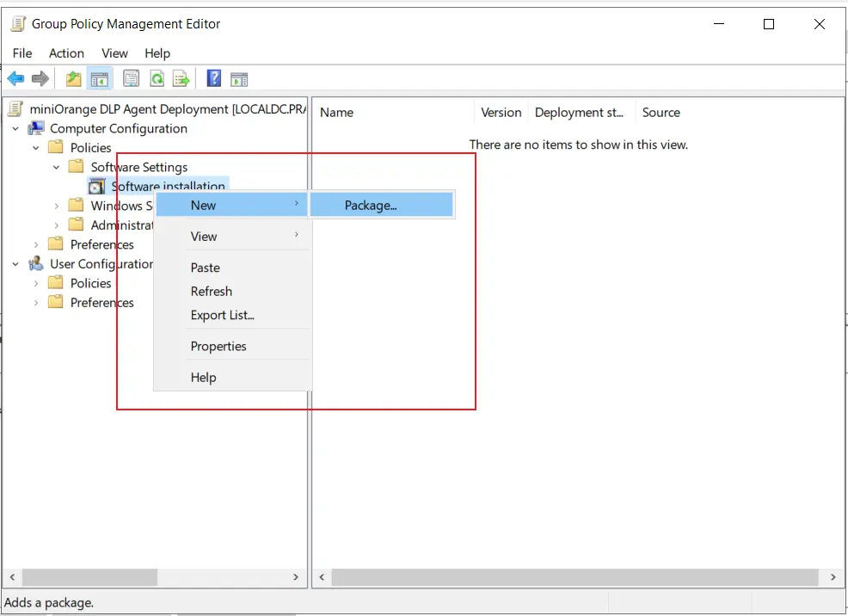Click the horizontal scrollbar of the tree pane
The width and height of the screenshot is (848, 616).
pyautogui.click(x=90, y=577)
